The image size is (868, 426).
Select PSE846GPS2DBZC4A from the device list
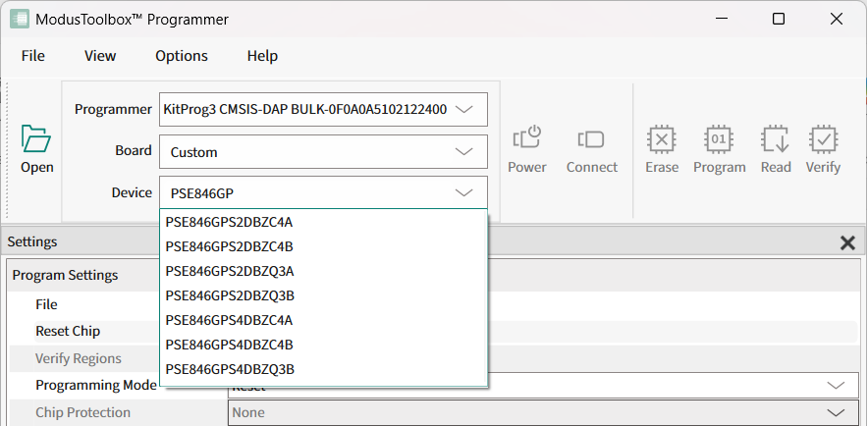click(x=230, y=222)
